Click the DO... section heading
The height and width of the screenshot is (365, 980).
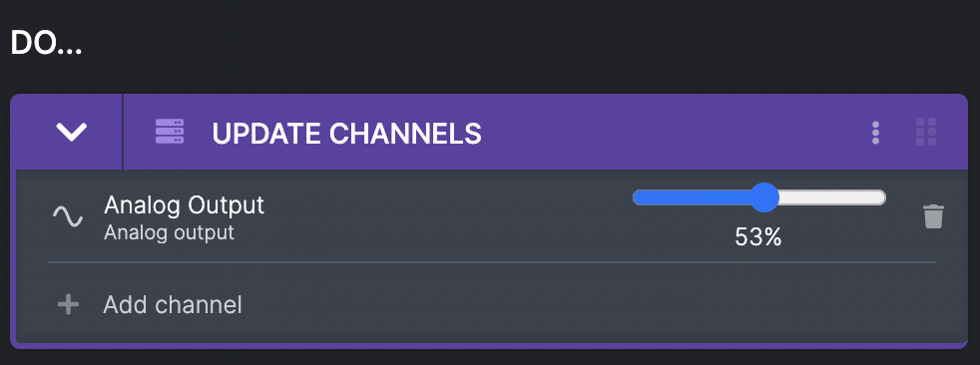(x=46, y=44)
